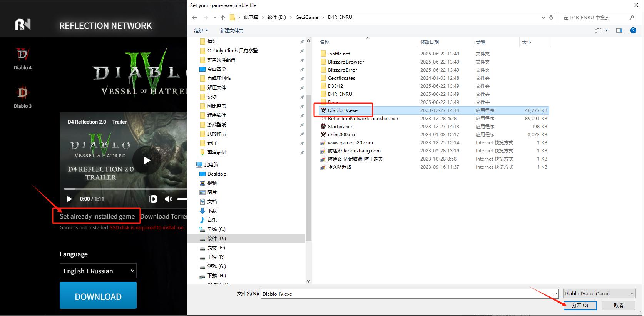Open the English + Russian language dropdown
The image size is (644, 316).
[98, 271]
